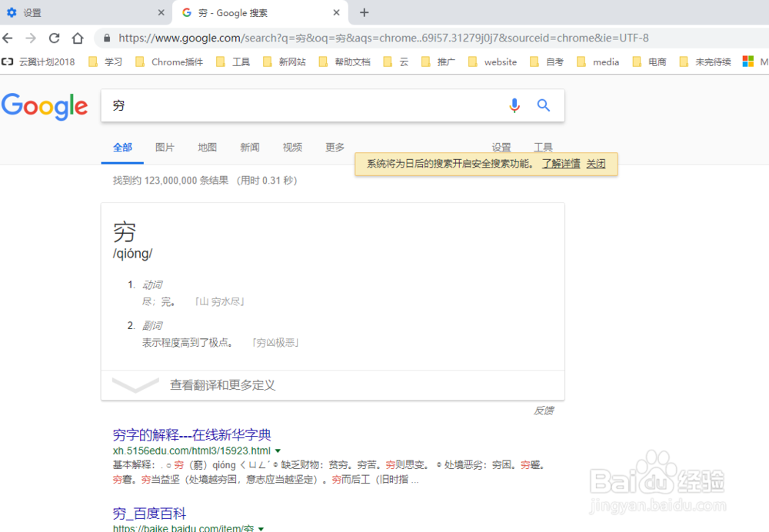Open the 穷_百度百科 search result

pos(148,514)
